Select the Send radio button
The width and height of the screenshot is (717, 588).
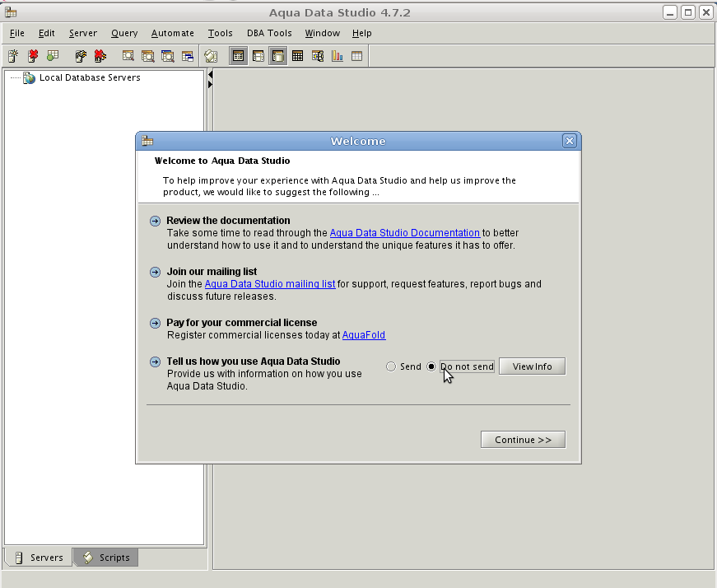click(391, 366)
